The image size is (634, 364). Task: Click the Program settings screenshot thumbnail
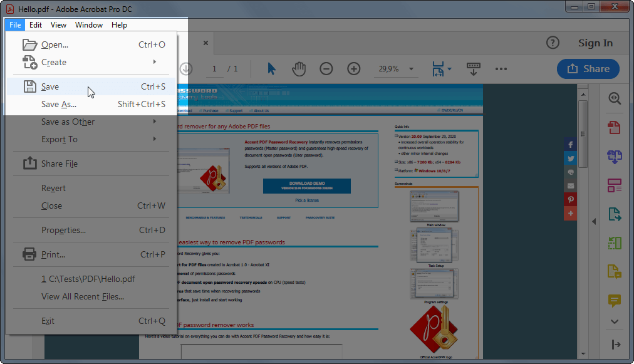coord(434,284)
